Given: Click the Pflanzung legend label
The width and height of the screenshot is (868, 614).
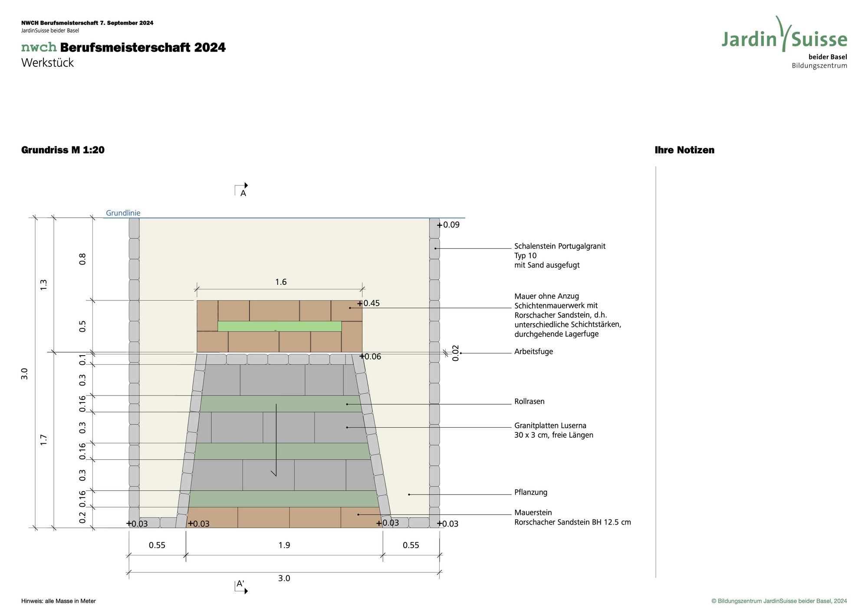Looking at the screenshot, I should 530,492.
